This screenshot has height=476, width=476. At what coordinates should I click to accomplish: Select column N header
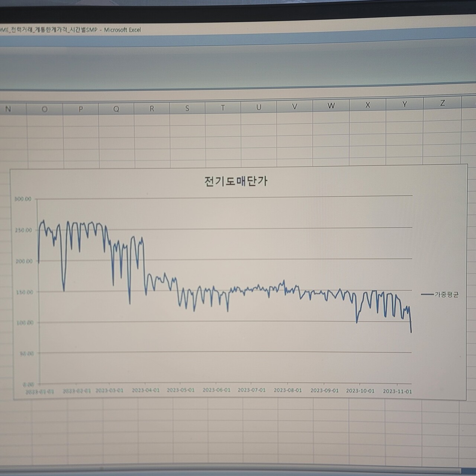coord(8,109)
